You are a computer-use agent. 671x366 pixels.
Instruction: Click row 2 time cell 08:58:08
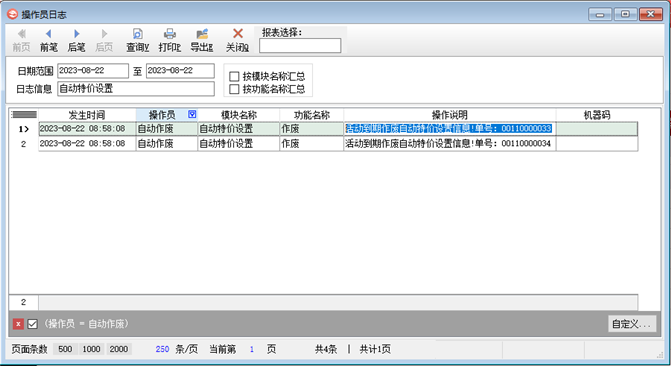coord(87,144)
